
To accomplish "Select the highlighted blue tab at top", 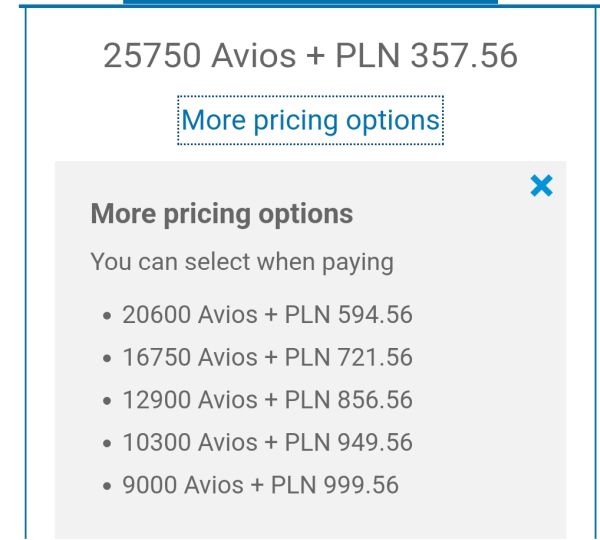I will (310, 2).
